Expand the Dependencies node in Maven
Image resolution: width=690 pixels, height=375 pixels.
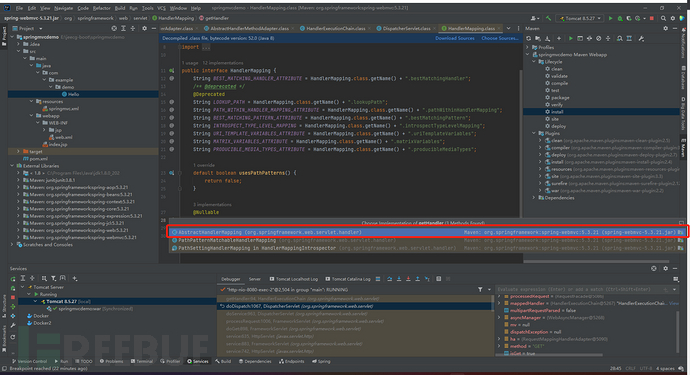pyautogui.click(x=534, y=198)
